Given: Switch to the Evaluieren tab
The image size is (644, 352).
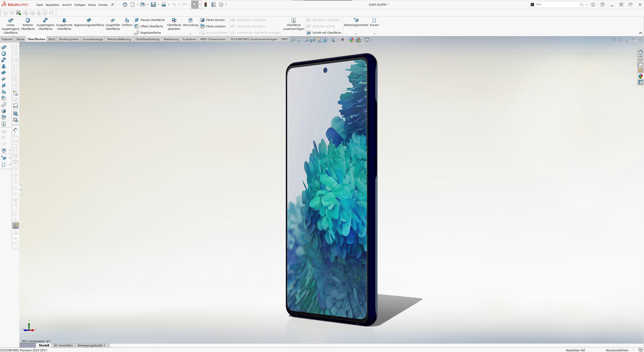Looking at the screenshot, I should (x=189, y=39).
